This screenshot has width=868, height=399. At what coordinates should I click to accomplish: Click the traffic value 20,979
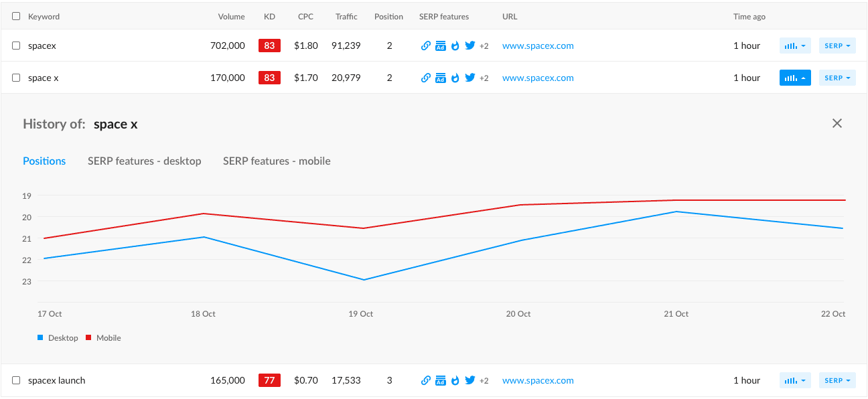click(346, 78)
